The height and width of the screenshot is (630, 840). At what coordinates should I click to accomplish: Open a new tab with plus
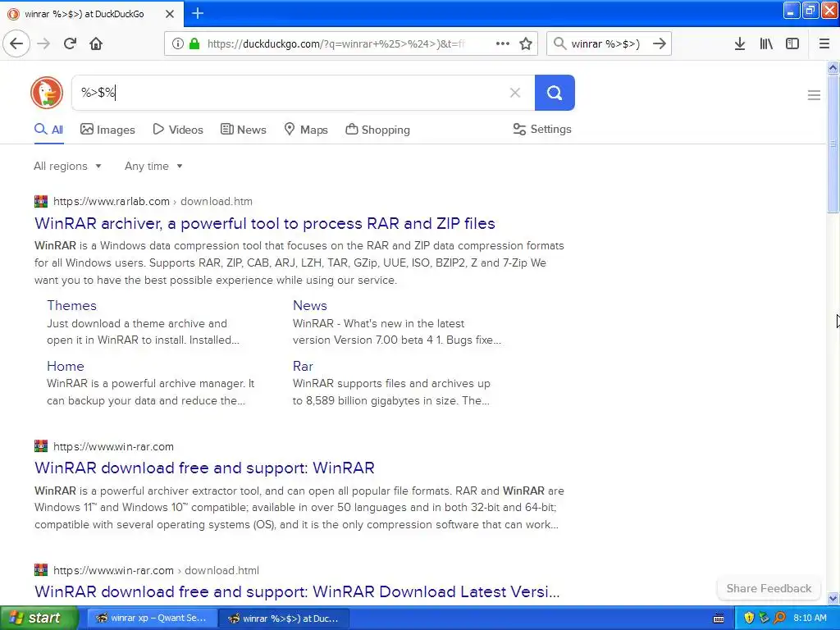pyautogui.click(x=198, y=13)
